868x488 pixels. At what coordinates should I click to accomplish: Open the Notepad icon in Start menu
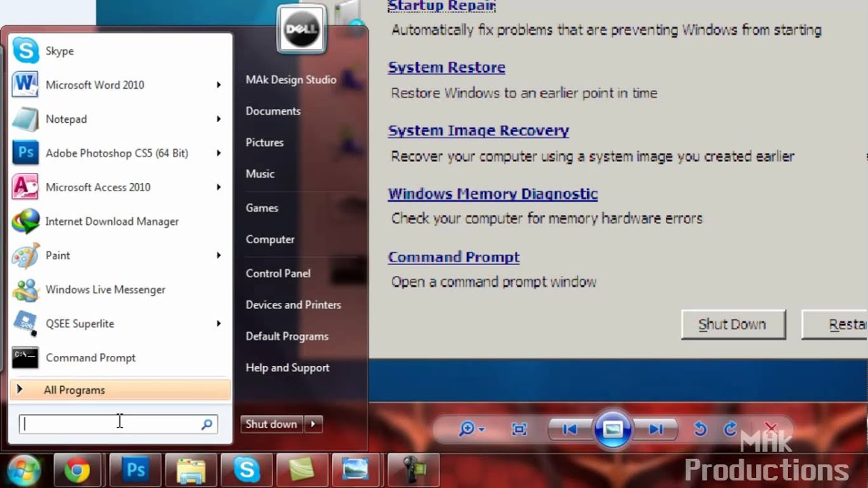26,119
